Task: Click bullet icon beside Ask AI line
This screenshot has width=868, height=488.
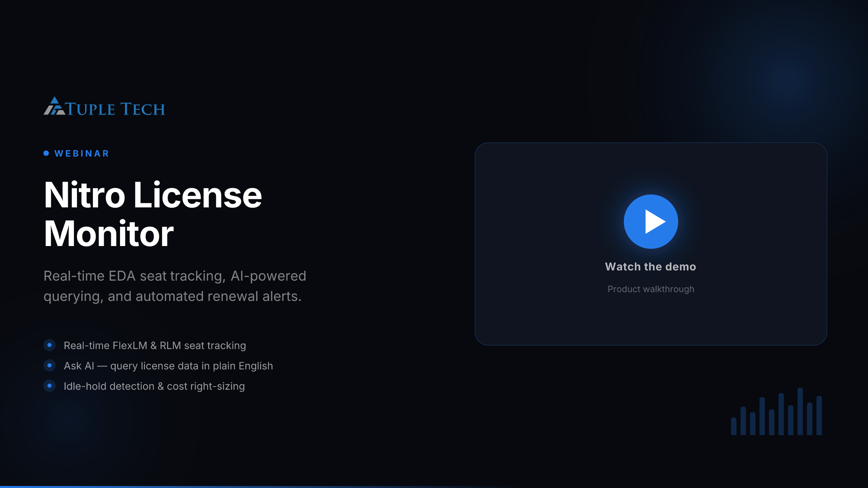Action: pos(50,365)
